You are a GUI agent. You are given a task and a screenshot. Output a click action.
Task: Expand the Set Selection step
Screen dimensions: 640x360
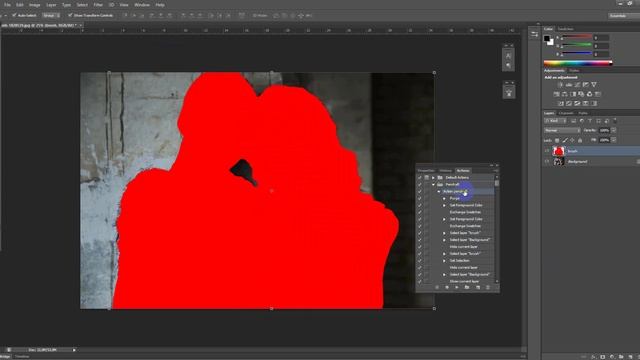[444, 261]
